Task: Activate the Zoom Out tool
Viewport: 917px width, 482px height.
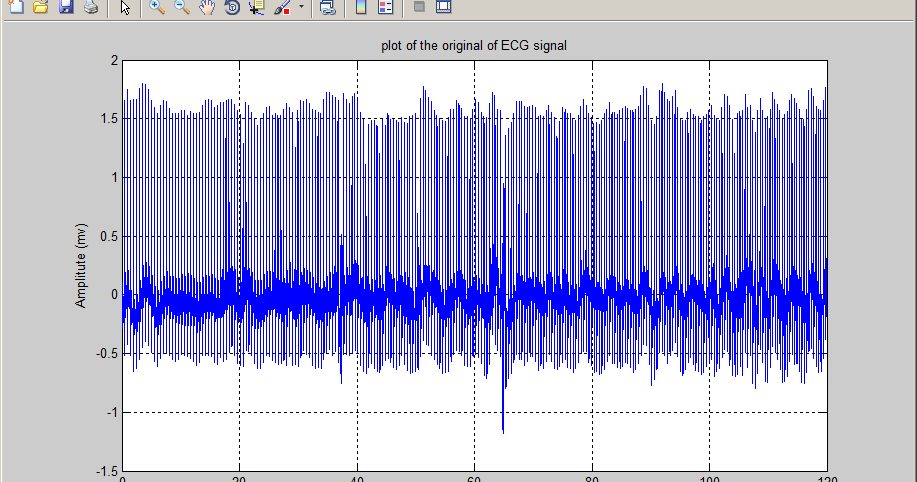Action: coord(181,6)
